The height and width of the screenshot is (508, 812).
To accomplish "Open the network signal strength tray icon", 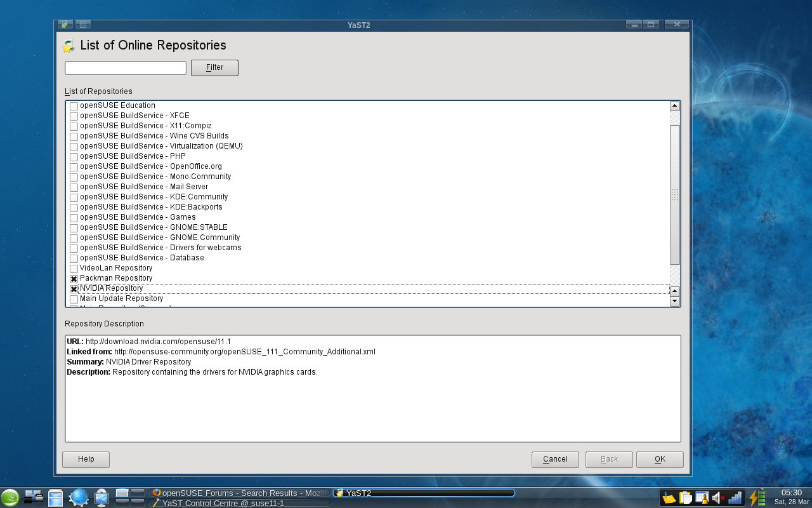I will [x=735, y=498].
